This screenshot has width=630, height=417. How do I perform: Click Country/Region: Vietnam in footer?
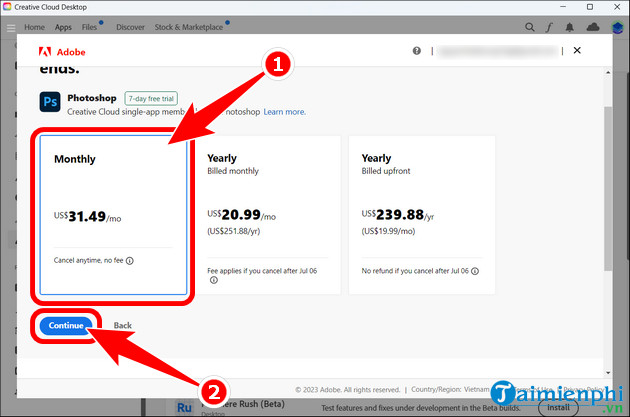[450, 390]
